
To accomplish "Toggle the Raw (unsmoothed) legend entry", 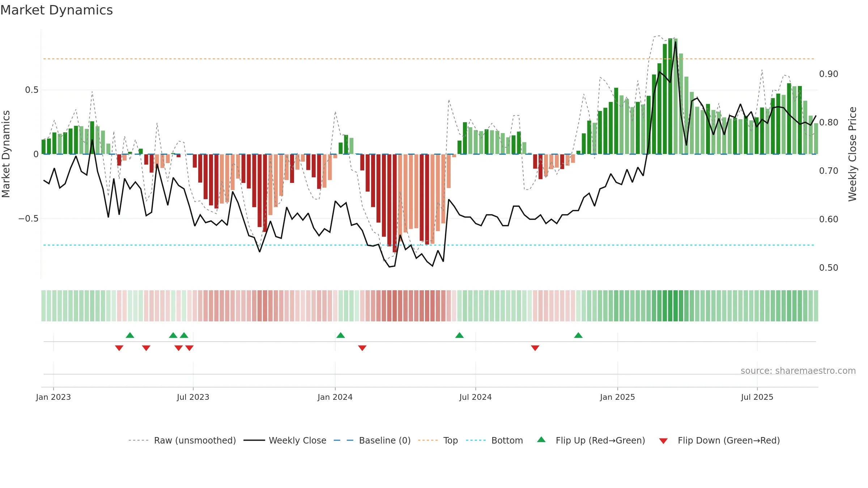I will (x=182, y=440).
